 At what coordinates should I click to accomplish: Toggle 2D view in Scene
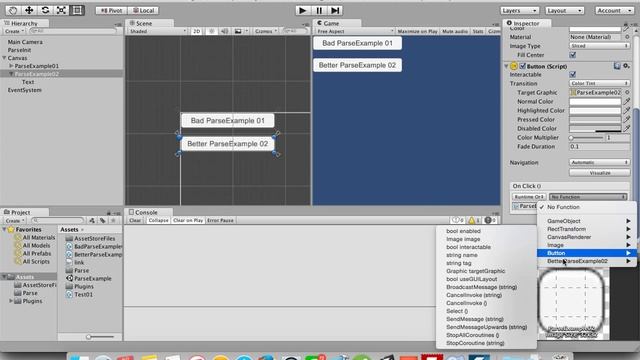point(196,31)
